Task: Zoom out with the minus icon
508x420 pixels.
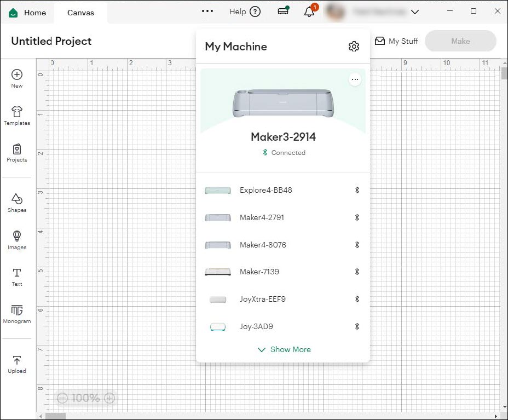Action: coord(62,398)
